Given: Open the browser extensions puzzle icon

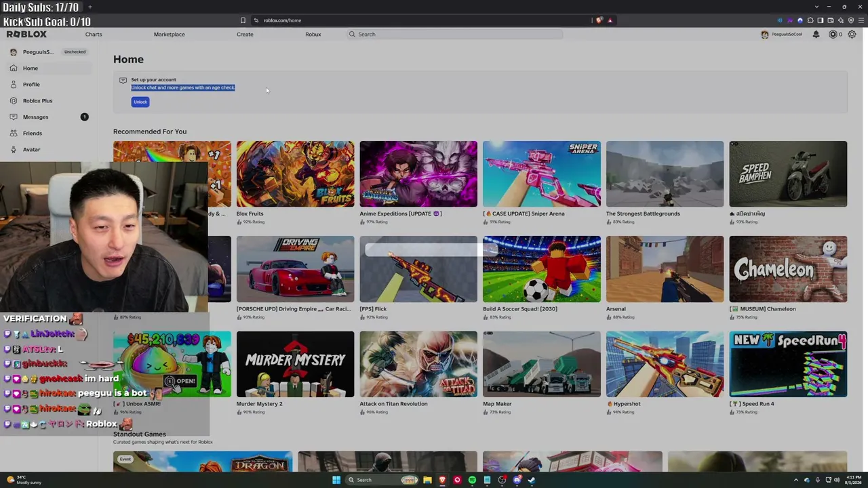Looking at the screenshot, I should click(810, 20).
